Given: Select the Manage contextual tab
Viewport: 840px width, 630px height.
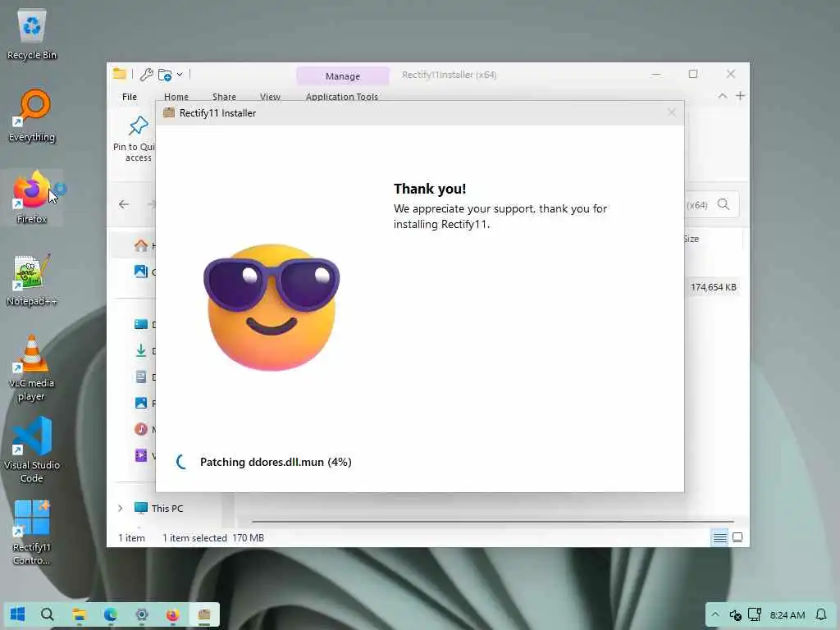Looking at the screenshot, I should click(x=343, y=76).
